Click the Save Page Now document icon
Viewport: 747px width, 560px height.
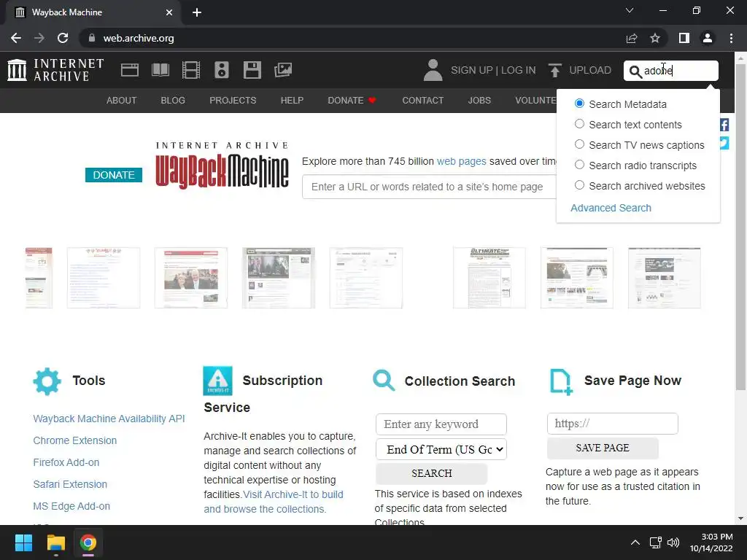coord(561,381)
